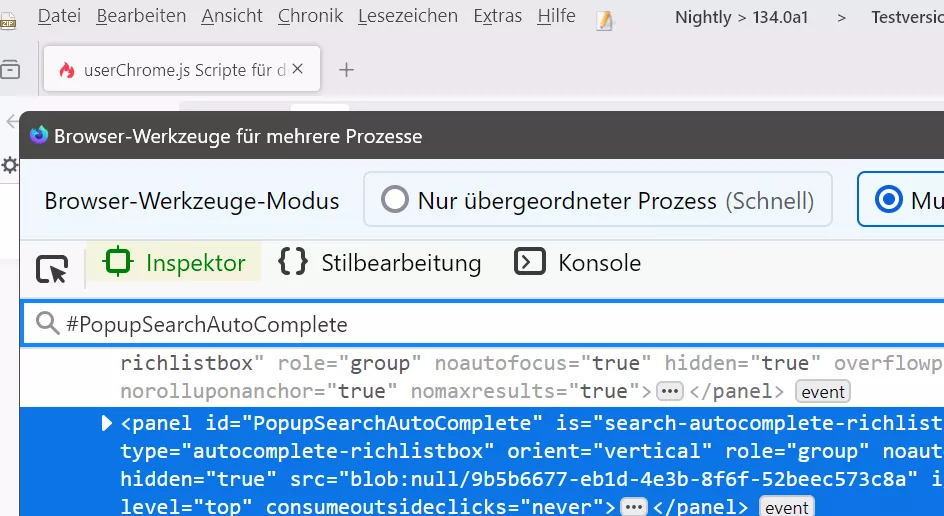Click the notepad icon after Hilfe
The width and height of the screenshot is (944, 516).
pyautogui.click(x=604, y=20)
